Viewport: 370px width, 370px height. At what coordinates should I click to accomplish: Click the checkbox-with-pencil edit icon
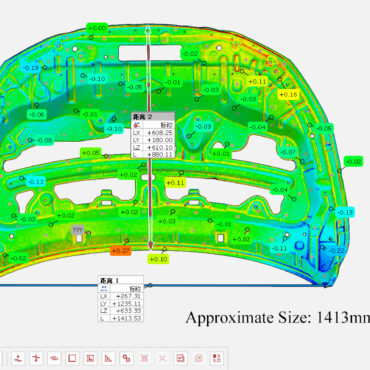180,358
